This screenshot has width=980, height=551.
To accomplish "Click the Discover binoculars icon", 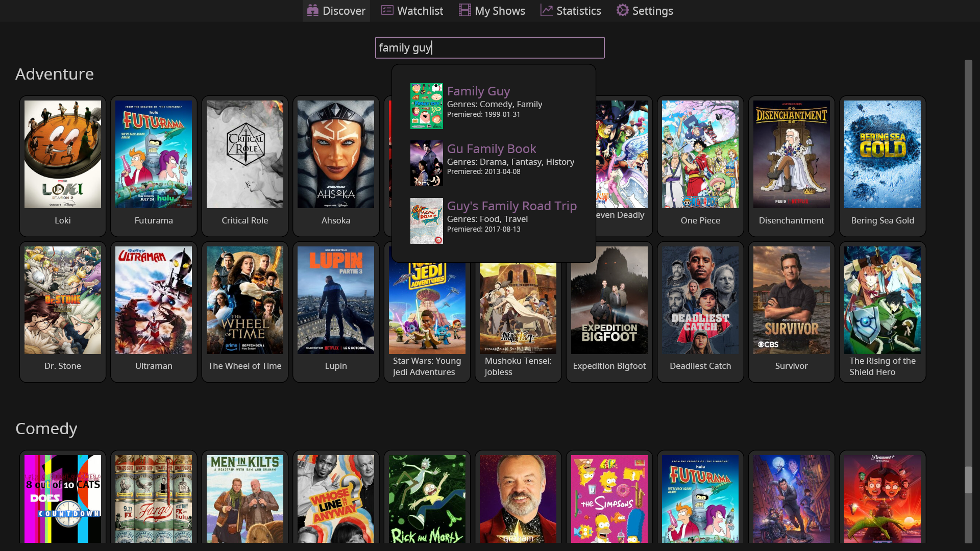I will click(x=312, y=10).
